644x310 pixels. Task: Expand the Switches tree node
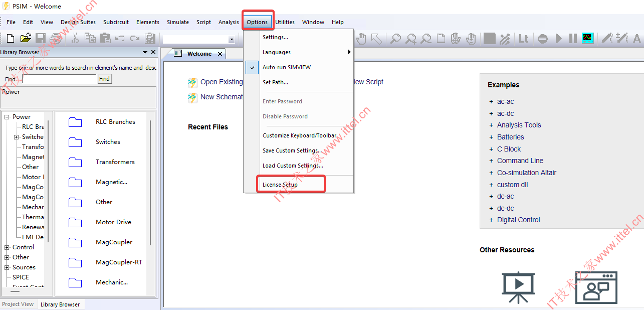(x=16, y=137)
